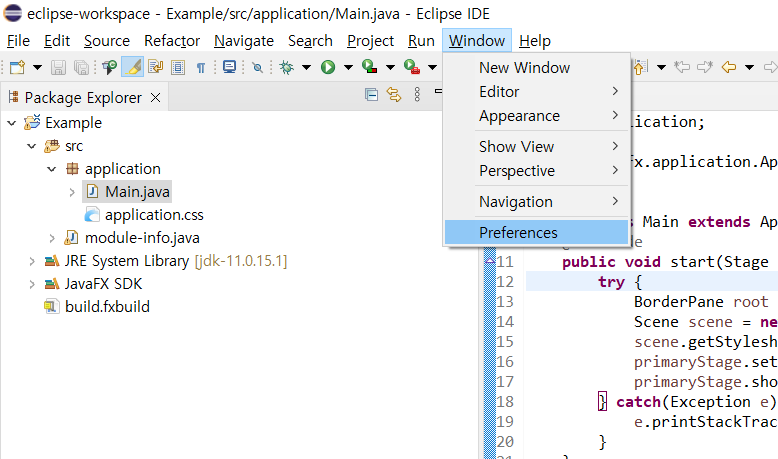This screenshot has width=778, height=459.
Task: Click the Debug bug icon
Action: (x=286, y=67)
